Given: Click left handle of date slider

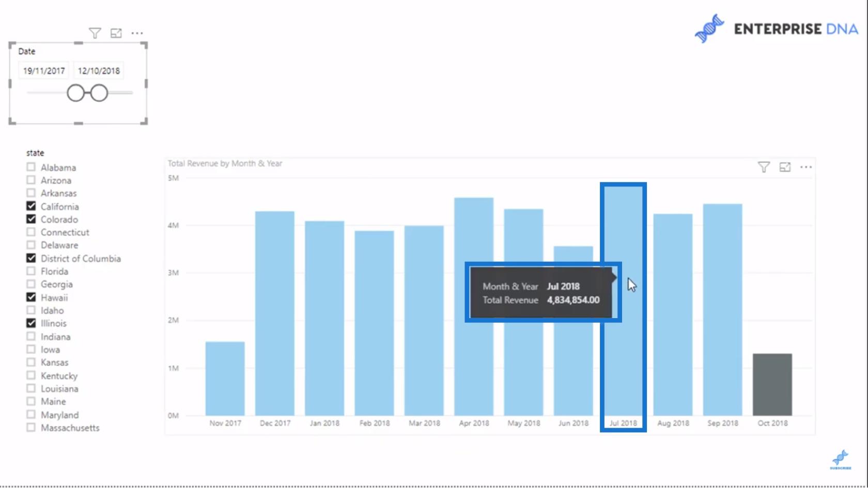Looking at the screenshot, I should pyautogui.click(x=75, y=93).
